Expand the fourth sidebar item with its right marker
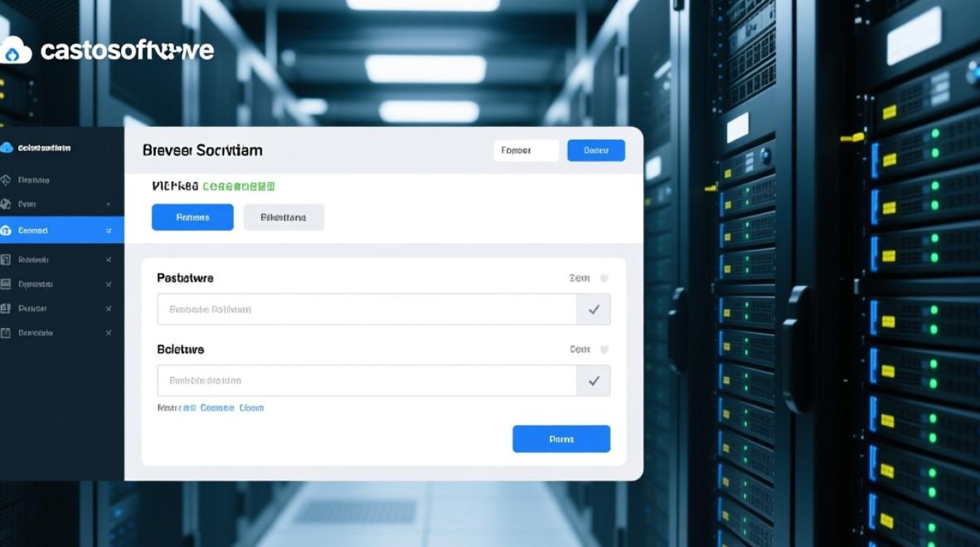This screenshot has height=547, width=980. pyautogui.click(x=108, y=260)
